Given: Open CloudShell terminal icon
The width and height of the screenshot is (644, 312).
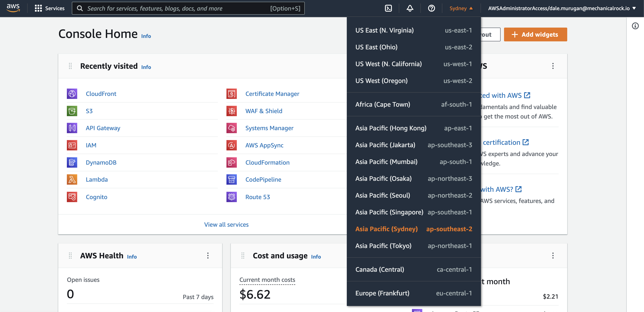Looking at the screenshot, I should tap(388, 8).
